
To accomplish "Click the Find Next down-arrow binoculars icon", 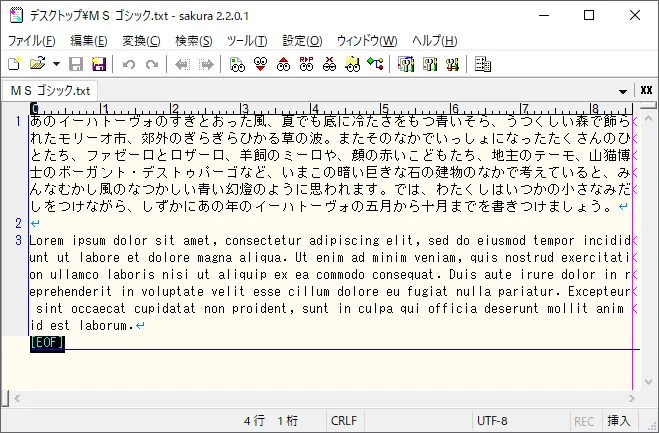I will (x=260, y=64).
